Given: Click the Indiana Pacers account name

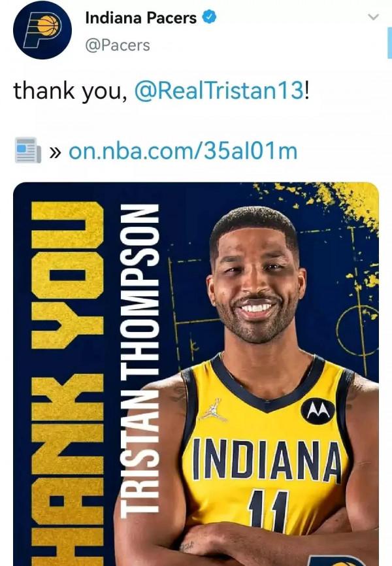Looking at the screenshot, I should click(x=140, y=18).
